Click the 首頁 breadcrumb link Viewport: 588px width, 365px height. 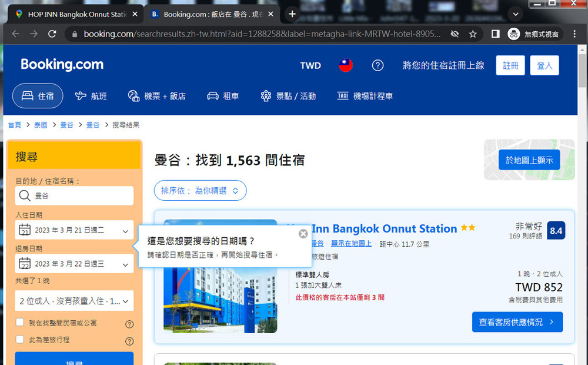pyautogui.click(x=15, y=125)
